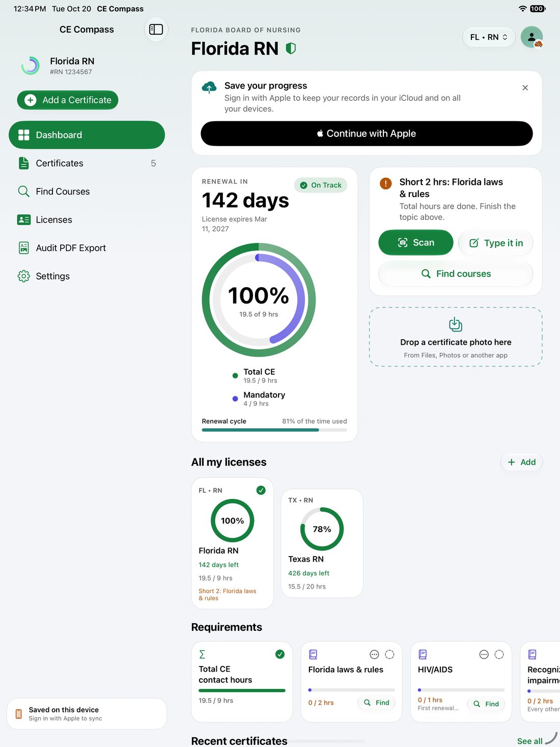Click the book icon on HIV/AIDS card
This screenshot has width=560, height=747.
click(423, 654)
